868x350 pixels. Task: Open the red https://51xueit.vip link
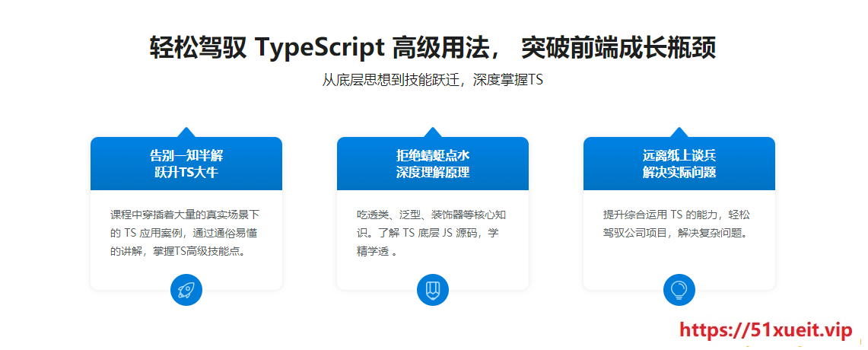coord(765,329)
